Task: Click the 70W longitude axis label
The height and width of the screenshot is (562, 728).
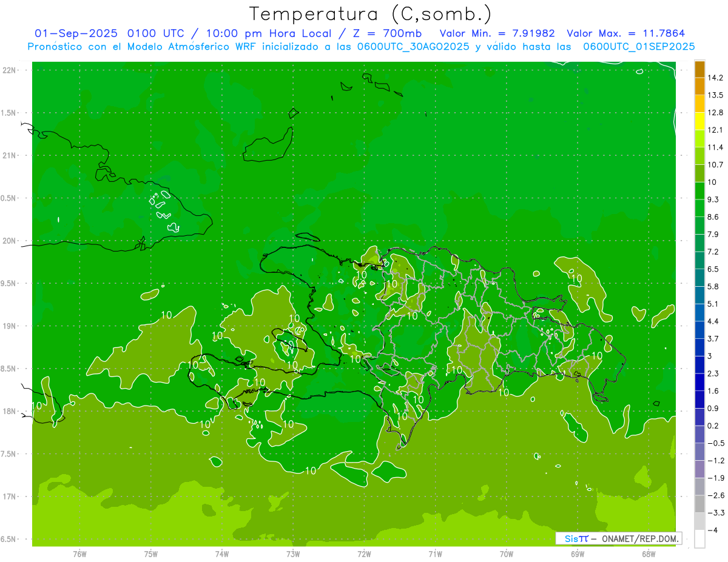Action: click(506, 554)
